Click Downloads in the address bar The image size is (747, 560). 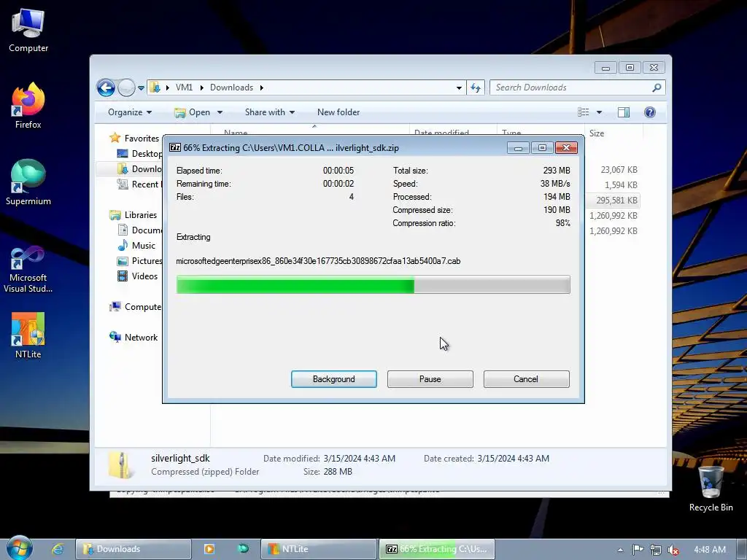click(231, 87)
